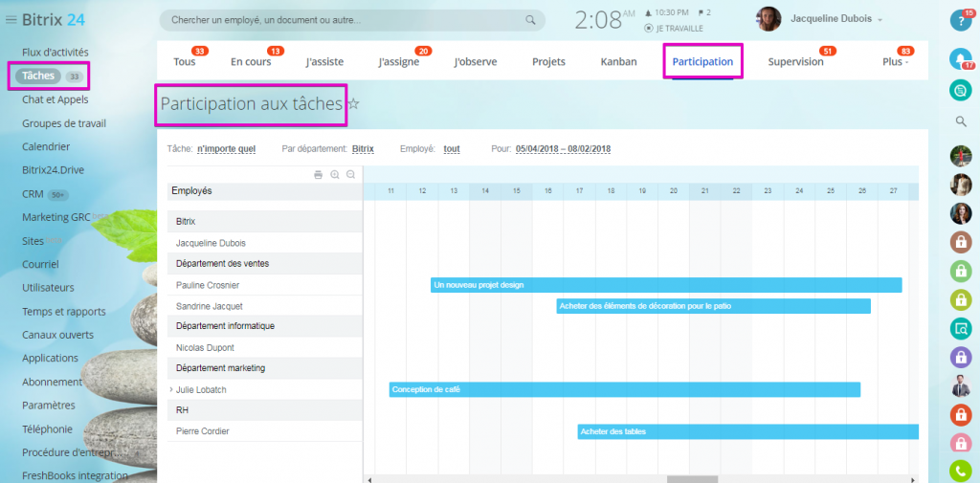Select the Participation tab
The width and height of the screenshot is (980, 483).
click(x=702, y=62)
